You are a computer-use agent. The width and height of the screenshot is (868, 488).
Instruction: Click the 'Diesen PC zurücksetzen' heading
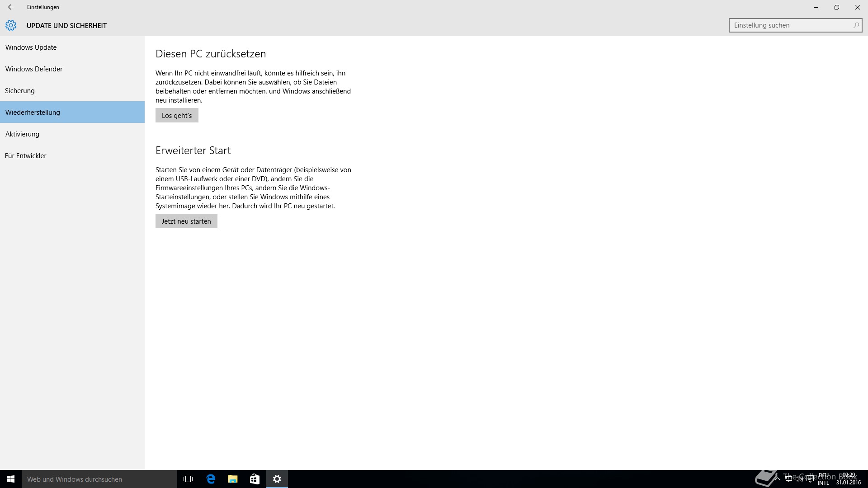[x=211, y=54]
